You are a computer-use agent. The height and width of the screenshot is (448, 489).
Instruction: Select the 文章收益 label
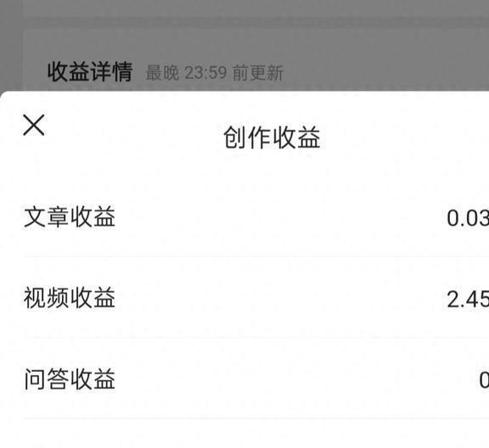pos(70,216)
